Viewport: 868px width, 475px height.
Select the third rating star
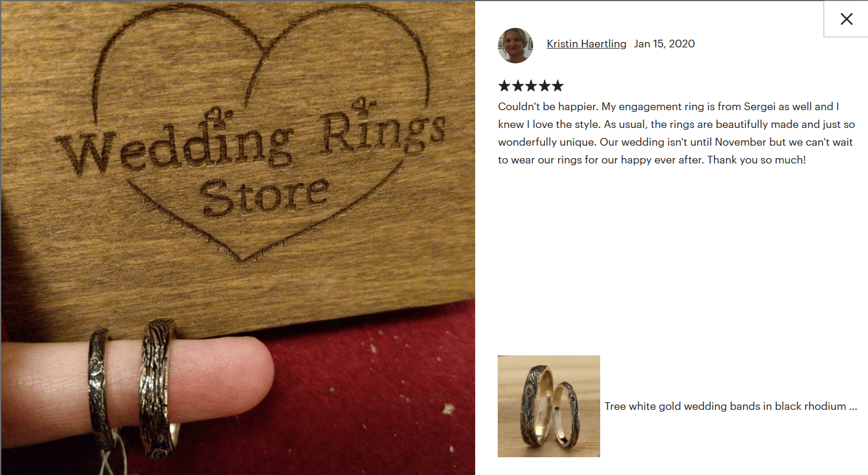[531, 86]
